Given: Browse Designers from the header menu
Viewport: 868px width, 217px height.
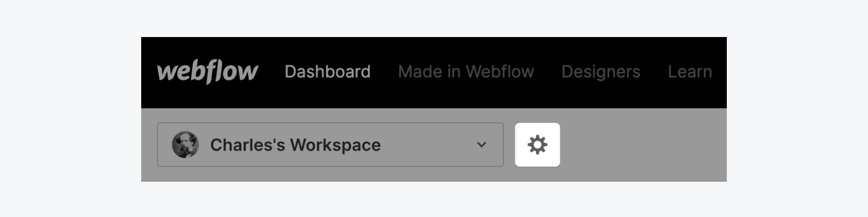Looking at the screenshot, I should [601, 72].
